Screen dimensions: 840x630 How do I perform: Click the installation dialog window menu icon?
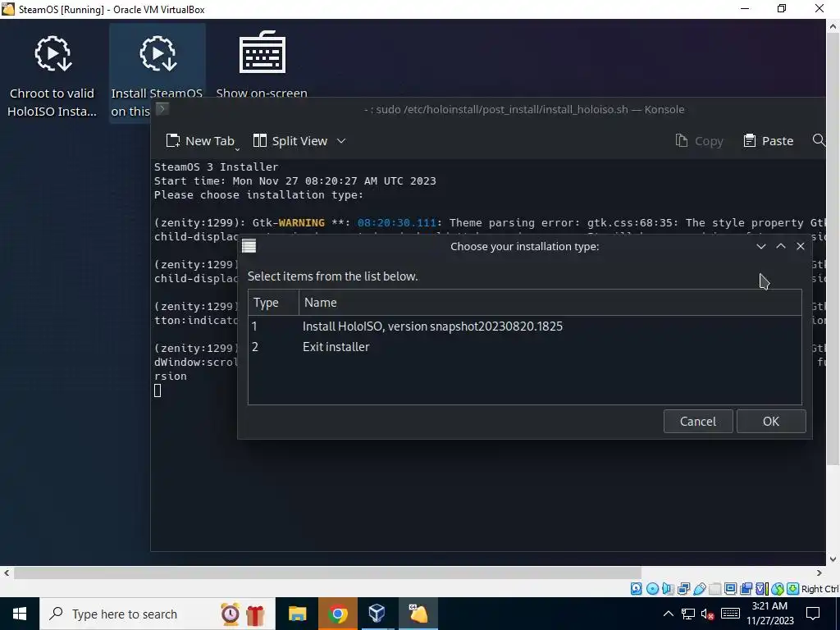click(249, 246)
